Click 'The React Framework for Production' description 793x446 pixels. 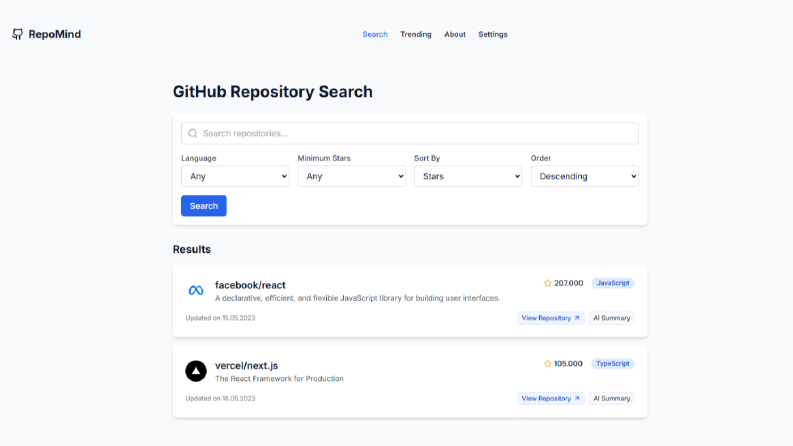279,379
